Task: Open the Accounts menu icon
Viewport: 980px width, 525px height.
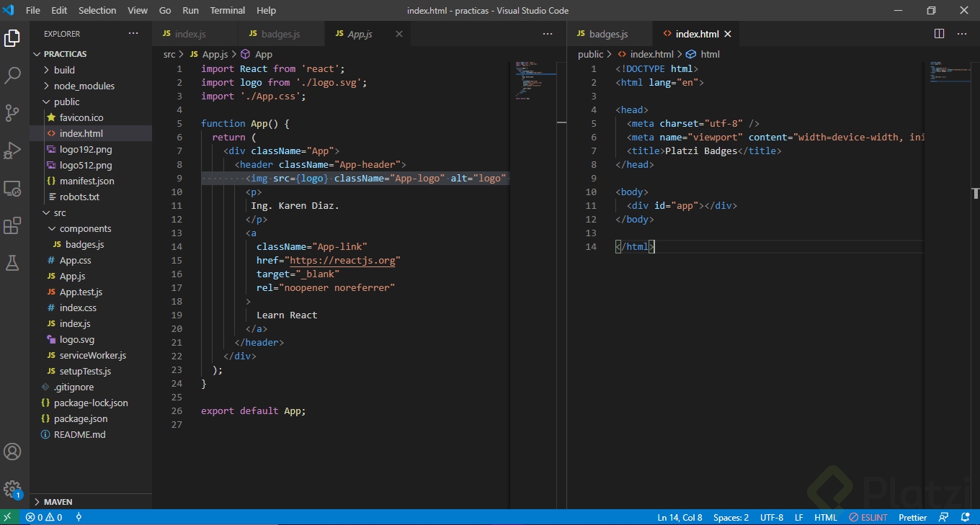Action: [x=13, y=452]
